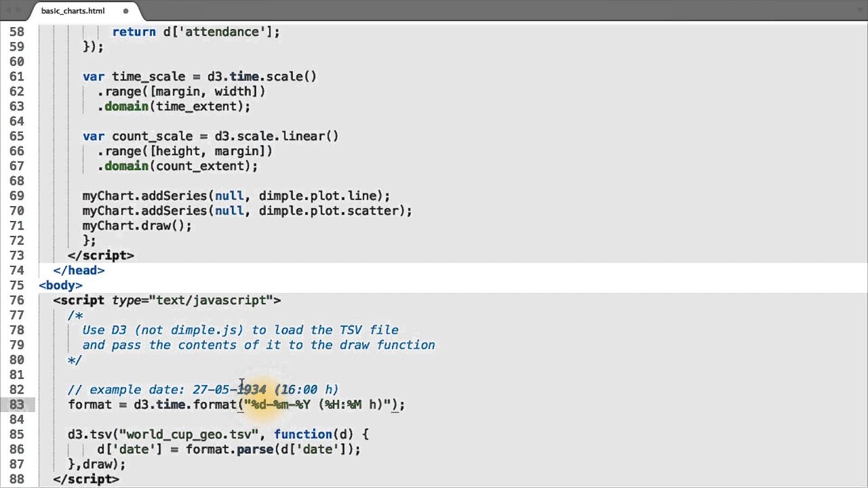Click line number 65 in the gutter
The height and width of the screenshot is (488, 868).
pos(17,136)
